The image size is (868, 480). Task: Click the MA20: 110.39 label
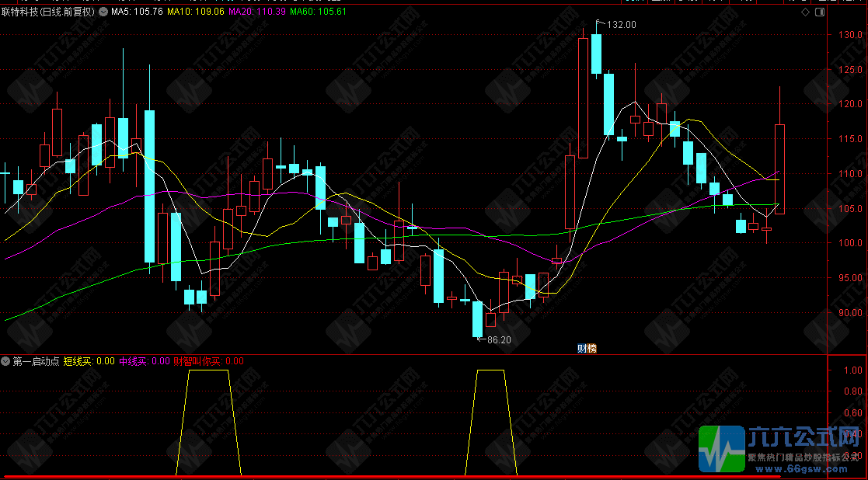(257, 11)
